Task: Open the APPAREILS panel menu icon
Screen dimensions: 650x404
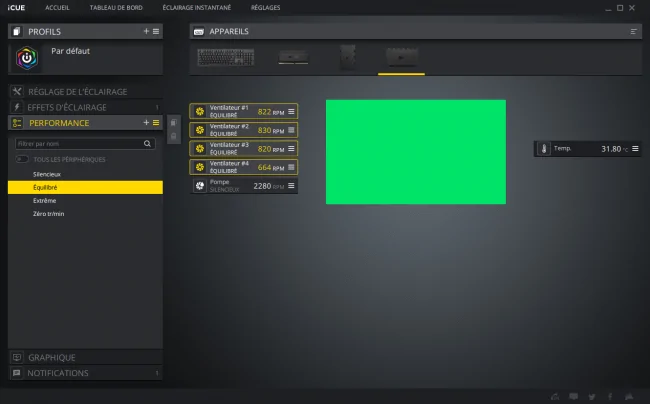Action: [633, 31]
